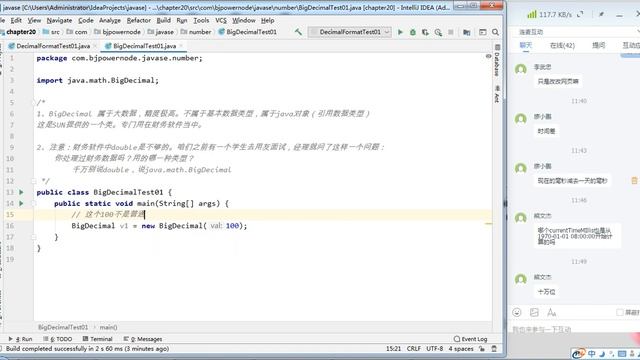640x360 pixels.
Task: Click the Sogou input method logo in tray
Action: 578,353
